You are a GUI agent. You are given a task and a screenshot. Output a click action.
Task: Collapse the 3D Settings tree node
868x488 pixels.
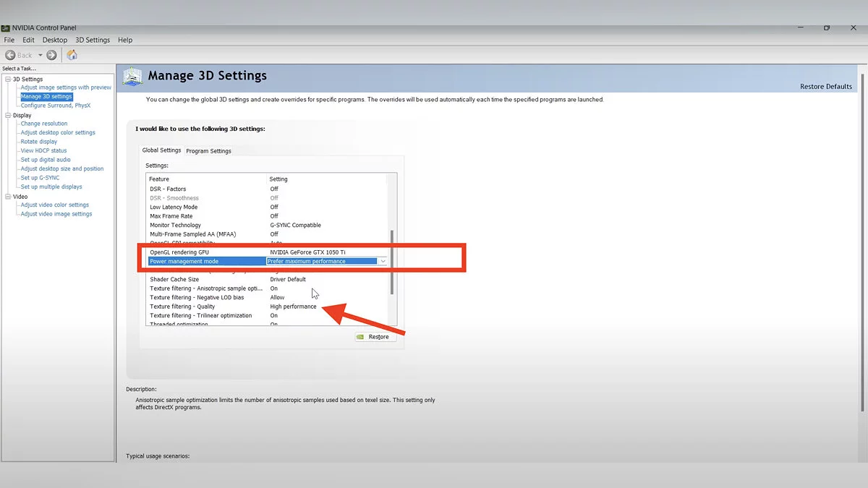[8, 79]
